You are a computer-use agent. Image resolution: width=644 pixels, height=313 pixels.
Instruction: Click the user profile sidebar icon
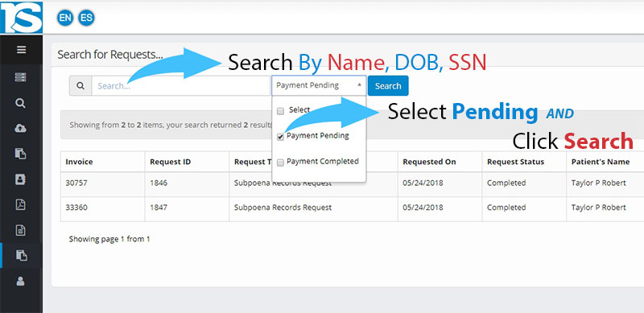pos(20,281)
